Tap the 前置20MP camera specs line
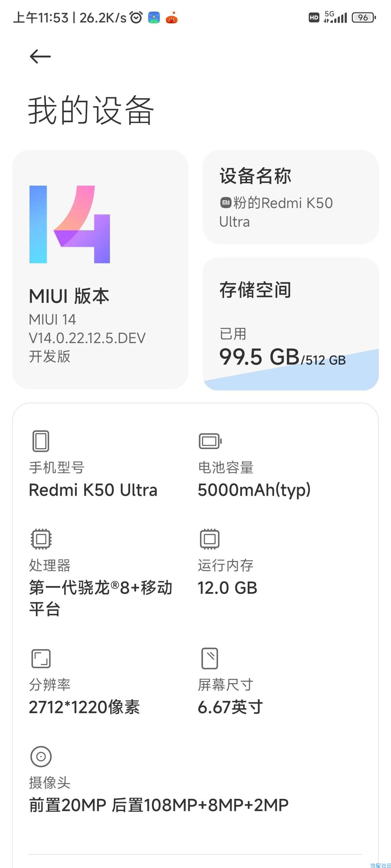Viewport: 391px width, 868px height. click(159, 805)
